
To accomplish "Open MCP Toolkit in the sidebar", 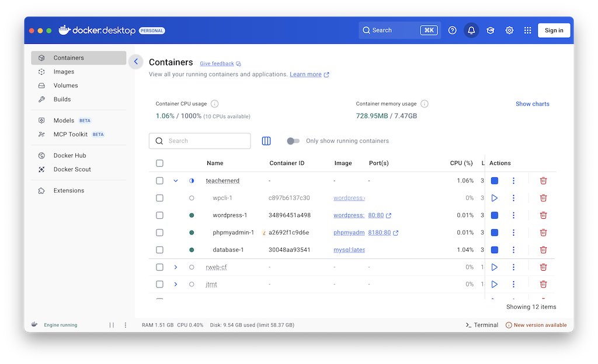I will [79, 134].
